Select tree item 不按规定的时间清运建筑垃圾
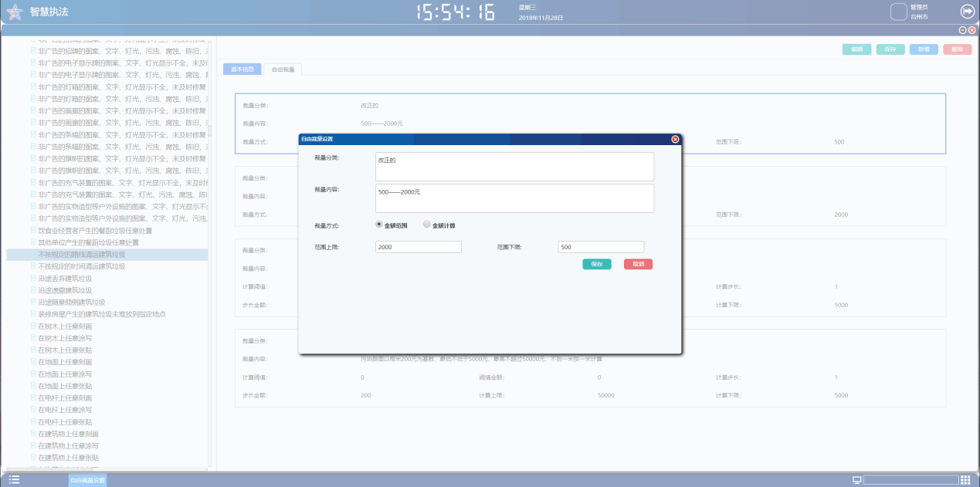Viewport: 980px width, 487px height. 81,266
